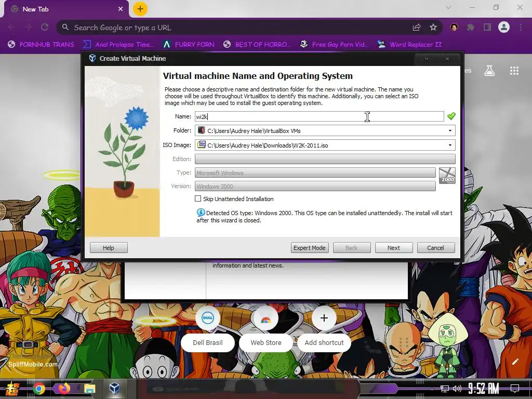532x399 pixels.
Task: Click the ISO file icon in ISO Image field
Action: click(x=202, y=145)
